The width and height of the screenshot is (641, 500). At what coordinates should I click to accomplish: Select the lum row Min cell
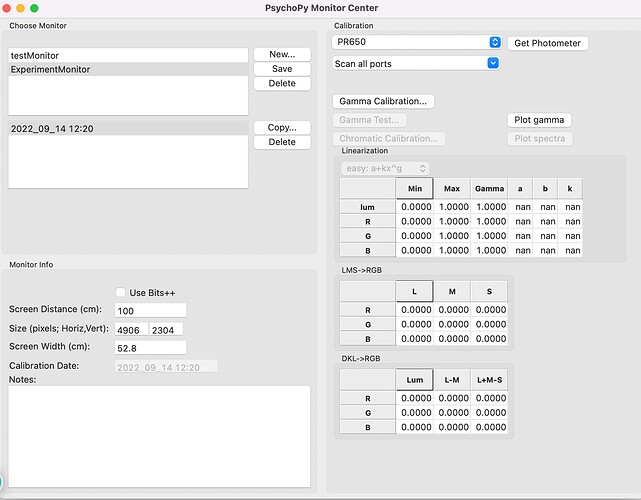(x=415, y=207)
